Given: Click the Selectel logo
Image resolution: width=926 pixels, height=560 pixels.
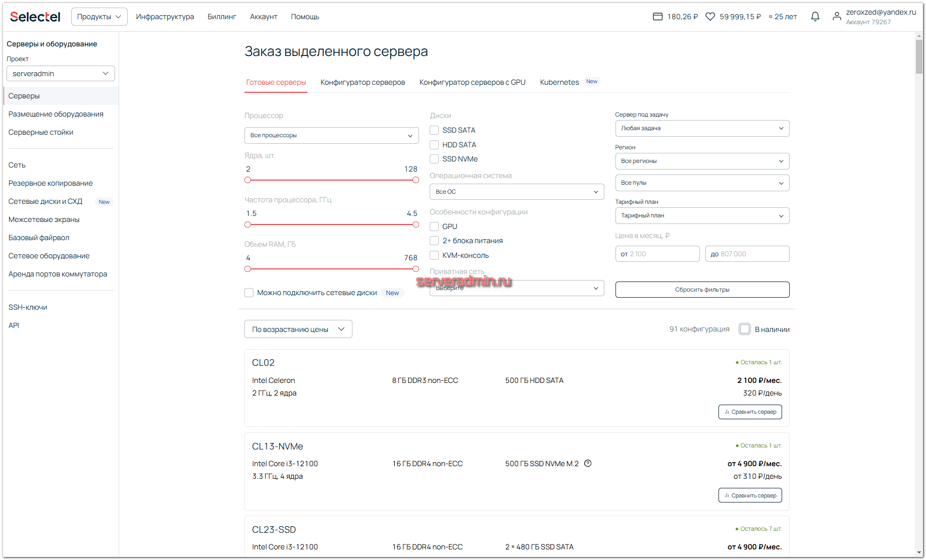Looking at the screenshot, I should (35, 17).
